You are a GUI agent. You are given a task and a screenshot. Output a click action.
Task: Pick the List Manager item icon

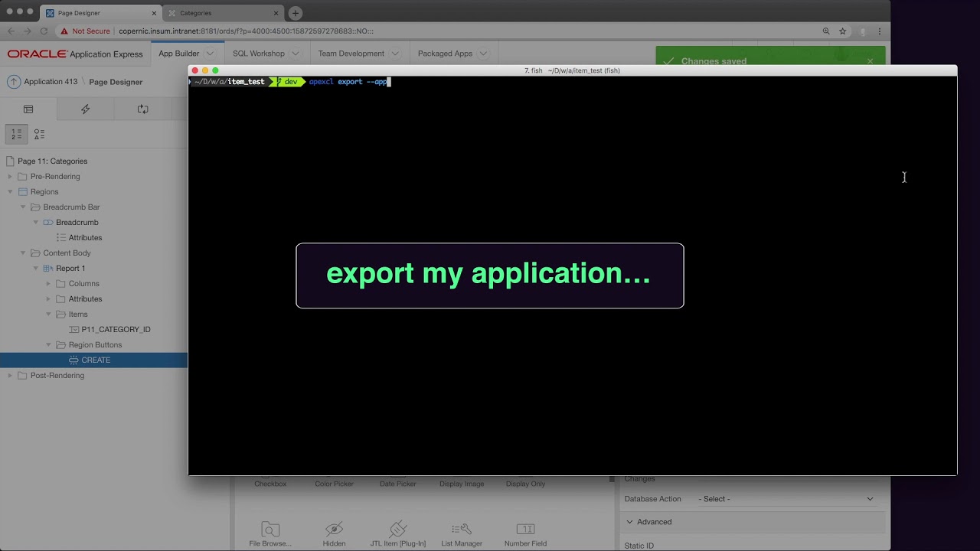[462, 529]
